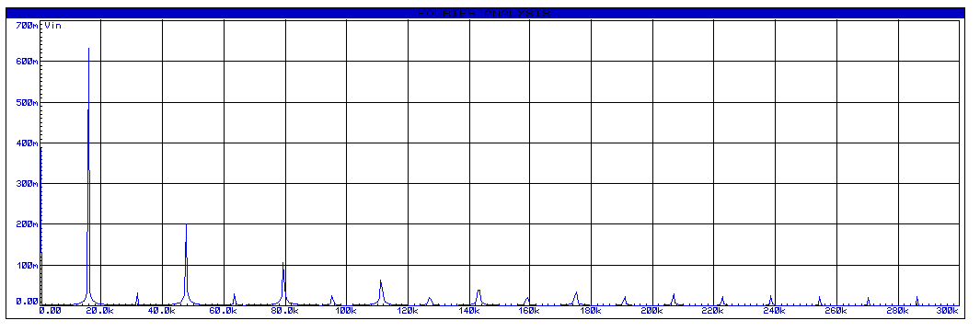Screen dimensions: 980x332
Task: Click the 20.0k x-axis label
Action: point(100,310)
